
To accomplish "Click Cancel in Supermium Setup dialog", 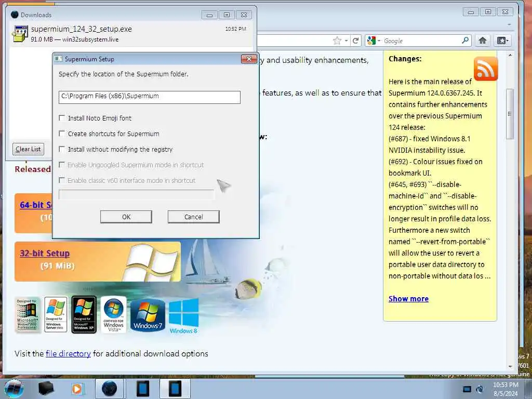I will [x=193, y=217].
